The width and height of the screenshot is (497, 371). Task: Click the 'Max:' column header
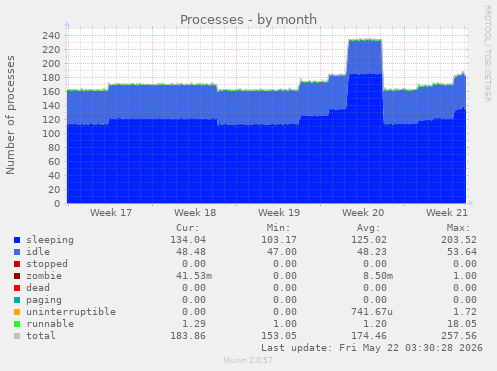pos(458,228)
